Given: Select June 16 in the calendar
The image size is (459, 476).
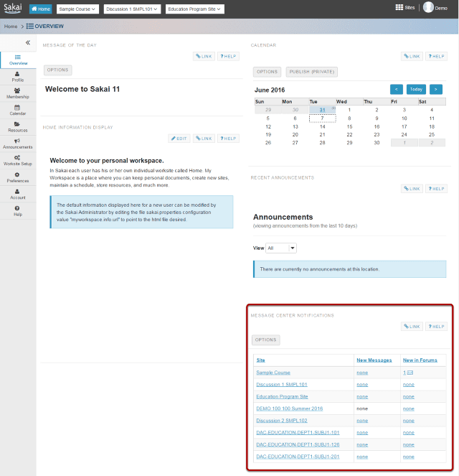Looking at the screenshot, I should 377,126.
